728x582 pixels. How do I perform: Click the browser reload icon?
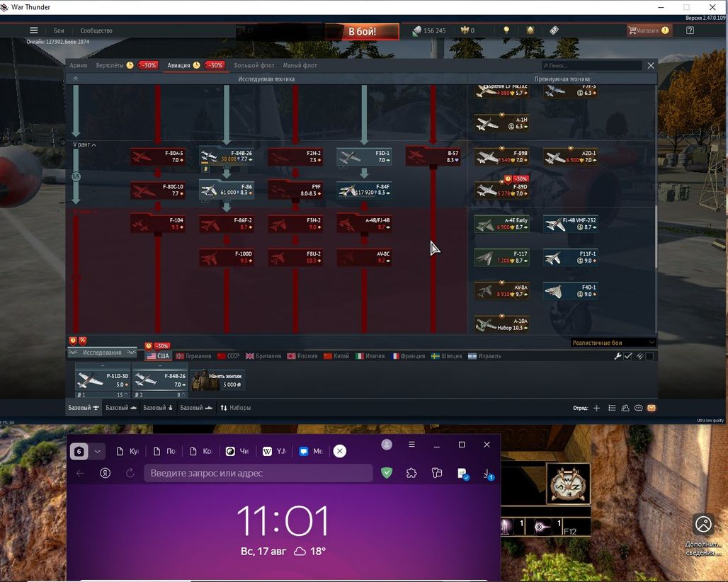click(x=130, y=473)
